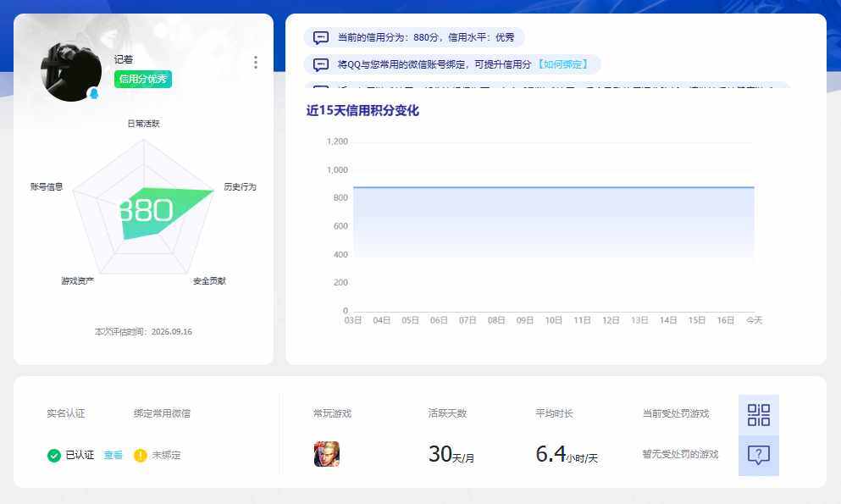Click the QR code icon

pyautogui.click(x=758, y=415)
